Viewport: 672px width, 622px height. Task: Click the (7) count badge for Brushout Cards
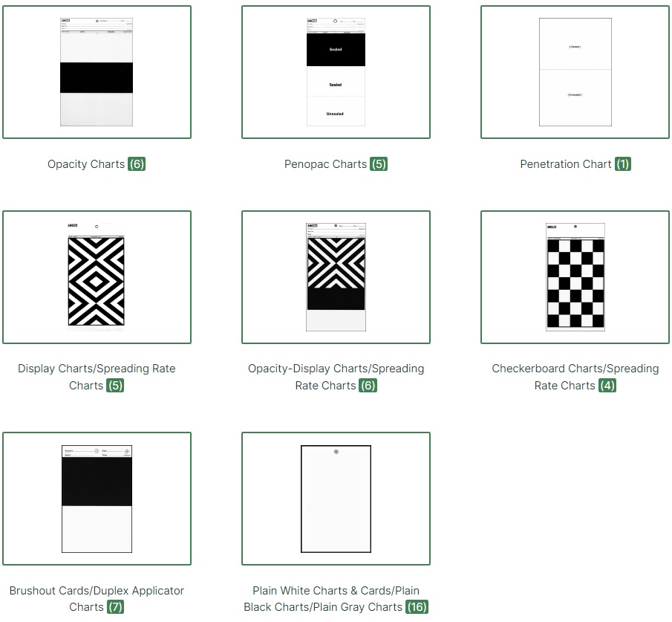coord(115,607)
